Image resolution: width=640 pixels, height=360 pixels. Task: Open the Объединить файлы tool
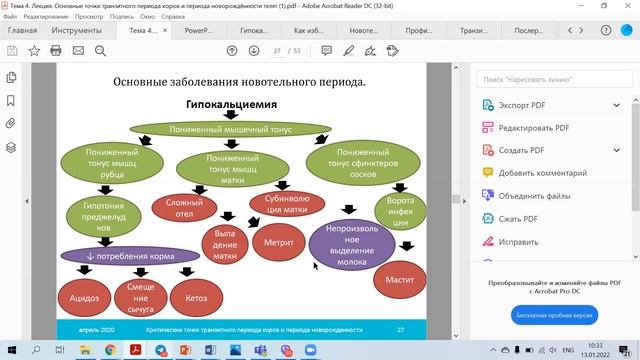[x=534, y=196]
